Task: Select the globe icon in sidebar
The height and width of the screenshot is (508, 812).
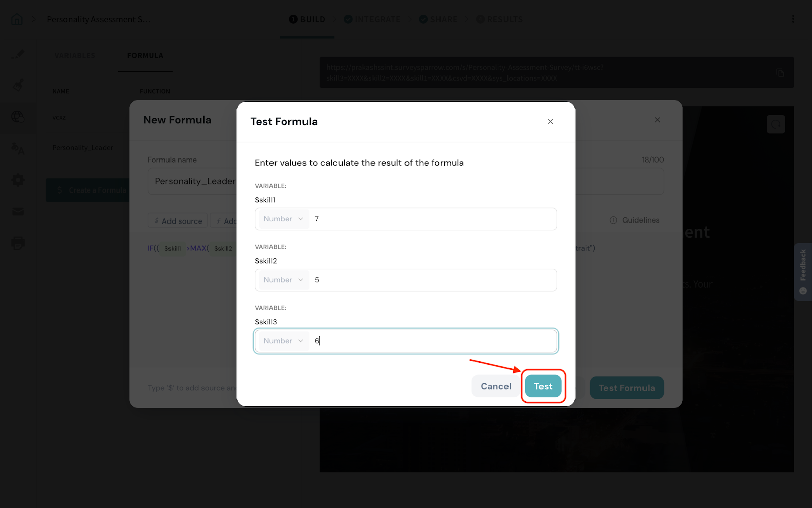Action: (18, 117)
